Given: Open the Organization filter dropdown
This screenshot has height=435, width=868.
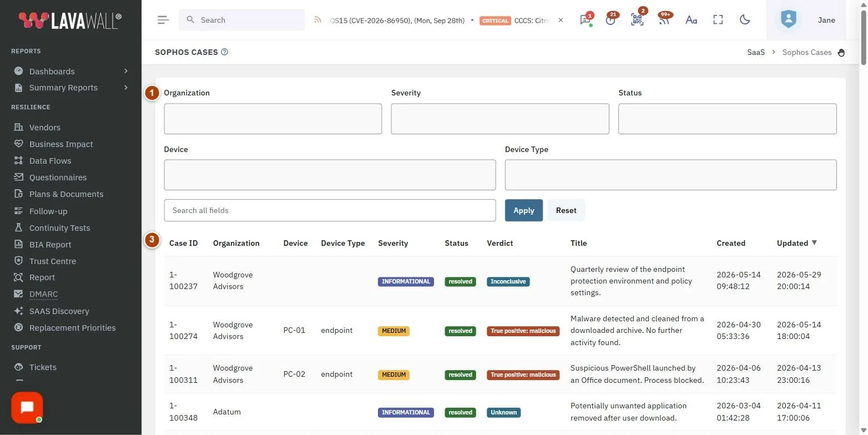Looking at the screenshot, I should pyautogui.click(x=272, y=119).
